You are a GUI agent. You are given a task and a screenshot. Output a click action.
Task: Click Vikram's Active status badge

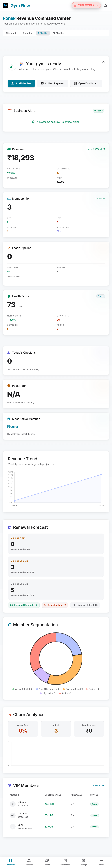click(94, 804)
